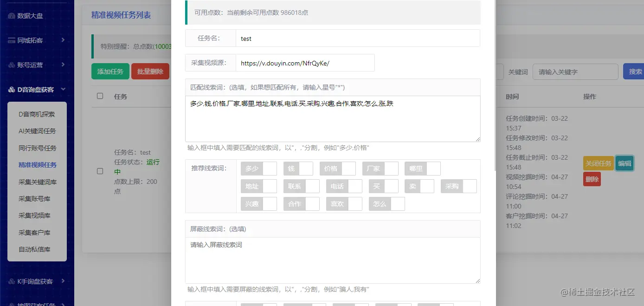Click the 数据大盘 sidebar label

click(x=30, y=16)
